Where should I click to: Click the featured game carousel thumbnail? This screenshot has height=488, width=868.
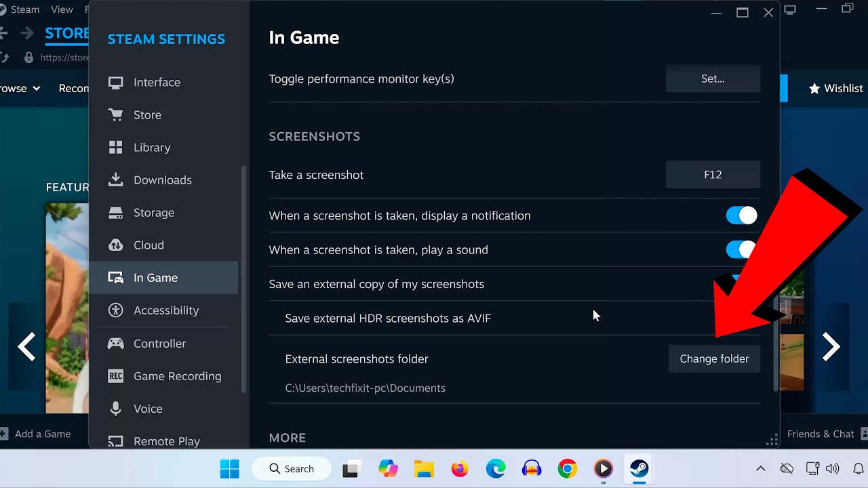[x=67, y=308]
